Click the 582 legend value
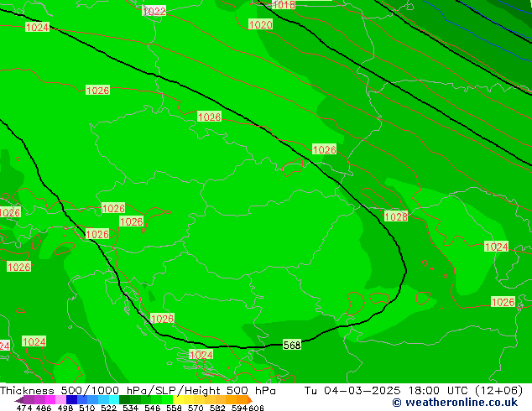The width and height of the screenshot is (532, 411). 217,408
